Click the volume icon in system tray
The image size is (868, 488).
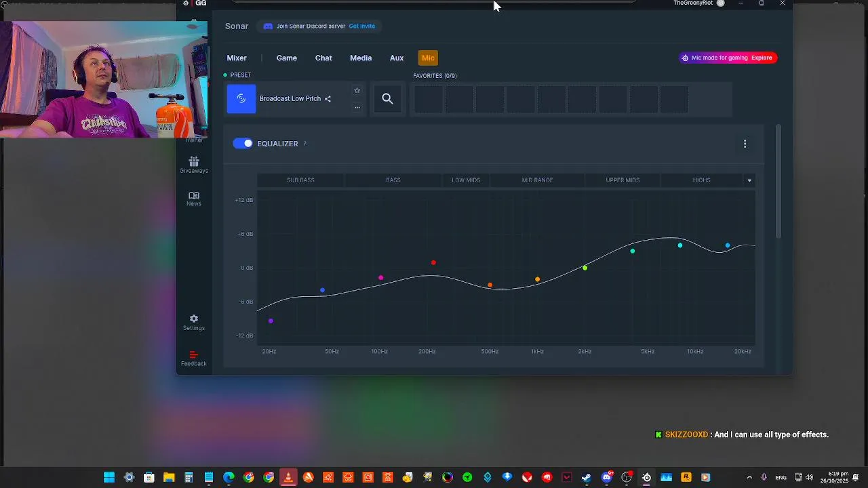(809, 478)
